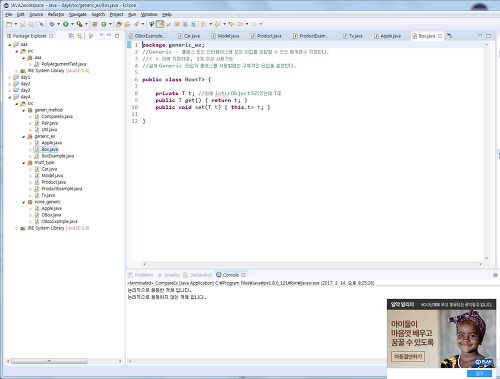Expand the day3 project node
The image size is (500, 379).
pyautogui.click(x=10, y=90)
